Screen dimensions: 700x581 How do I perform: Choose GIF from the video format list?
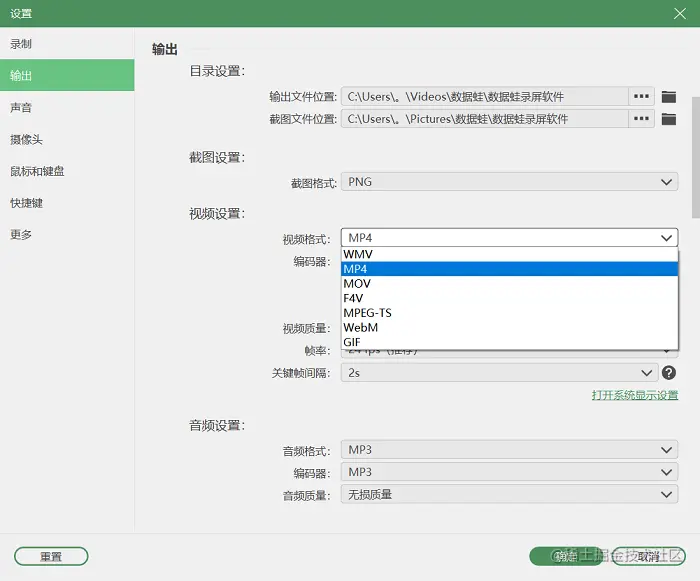point(509,342)
